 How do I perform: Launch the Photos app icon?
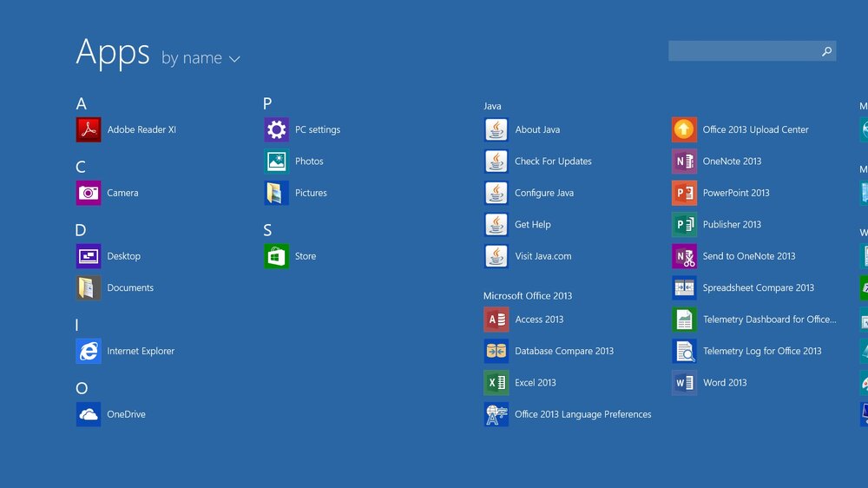(276, 162)
